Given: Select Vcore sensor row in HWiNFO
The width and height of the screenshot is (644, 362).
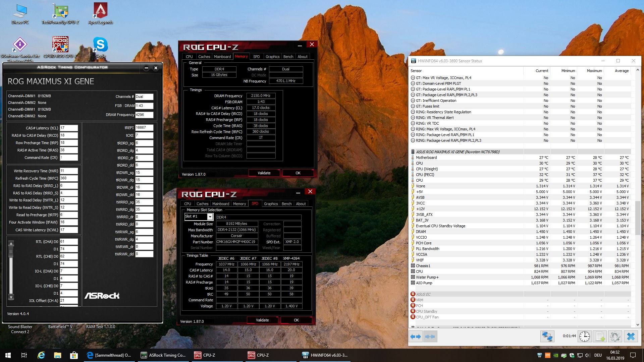Looking at the screenshot, I should coord(520,186).
